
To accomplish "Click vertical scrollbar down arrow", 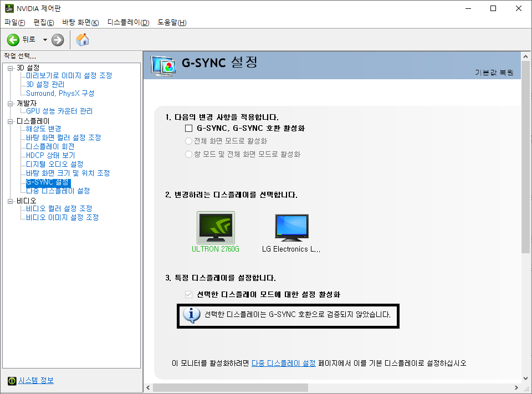I will (525, 378).
